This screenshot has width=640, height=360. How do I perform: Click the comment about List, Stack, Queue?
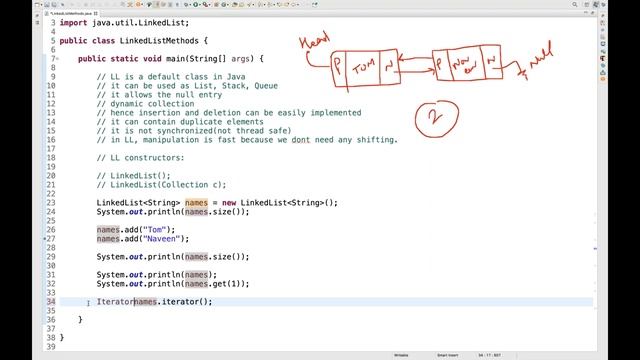pyautogui.click(x=187, y=86)
